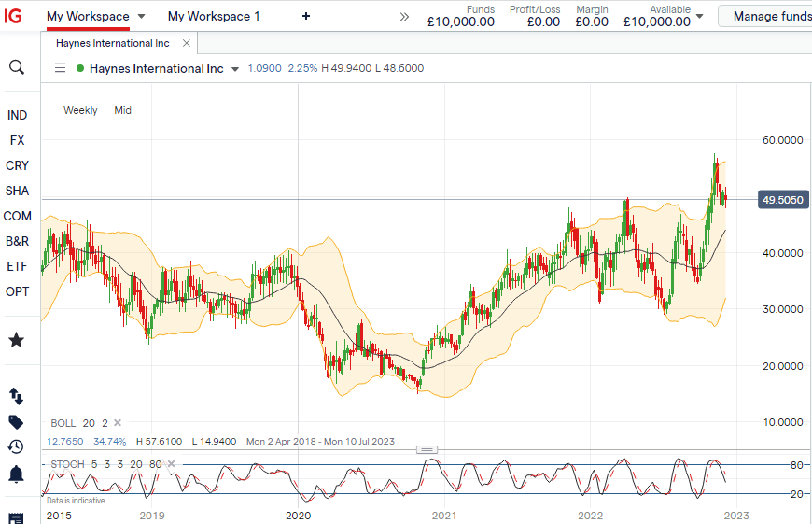
Task: Click the L 48.6000 low value
Action: point(399,68)
